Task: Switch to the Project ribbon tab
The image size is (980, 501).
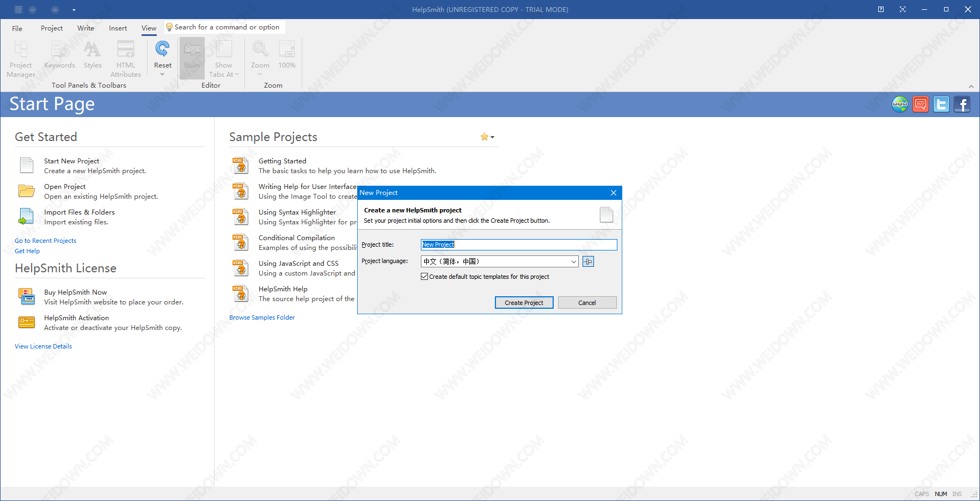Action: point(52,28)
